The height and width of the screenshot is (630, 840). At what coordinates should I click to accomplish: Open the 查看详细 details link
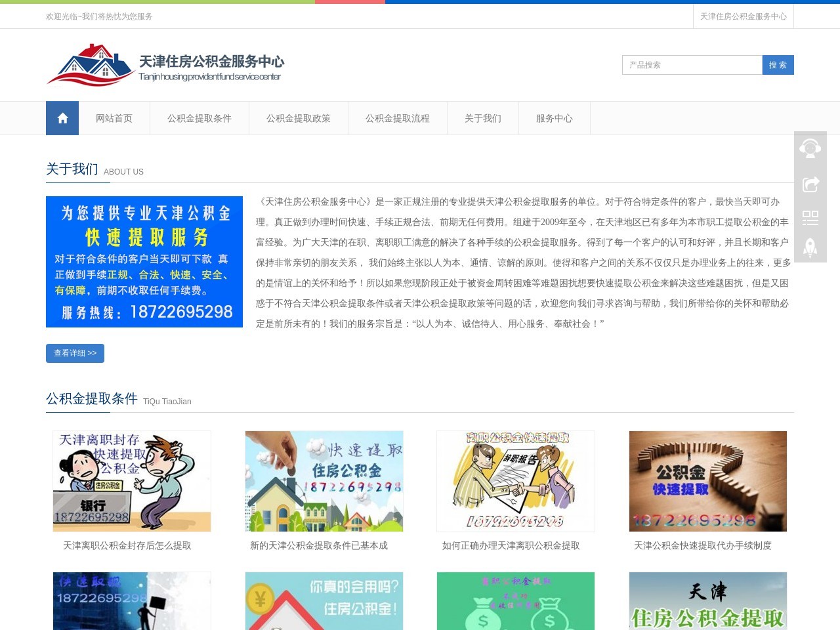click(75, 353)
